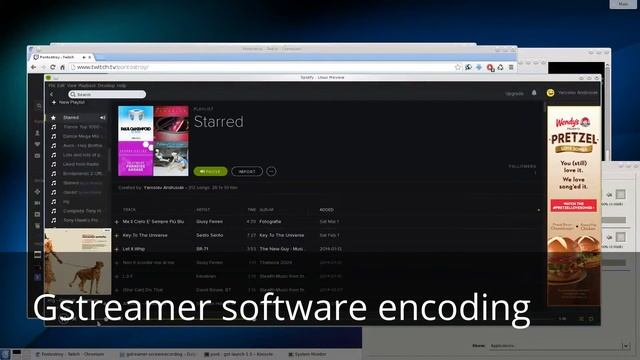Click the Wendy's ad red Watch button
Screen dimensions: 640x360
[573, 205]
